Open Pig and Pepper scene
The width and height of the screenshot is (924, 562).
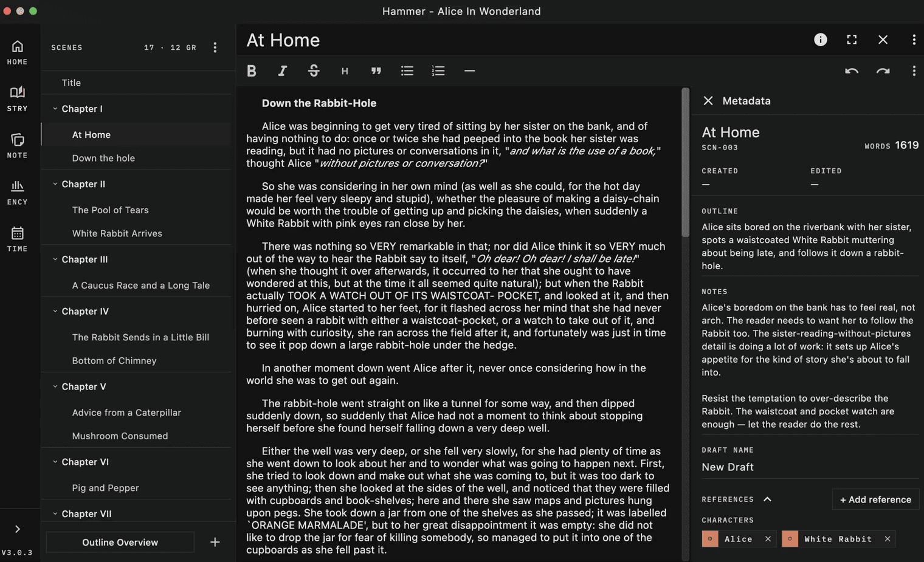(x=137, y=488)
